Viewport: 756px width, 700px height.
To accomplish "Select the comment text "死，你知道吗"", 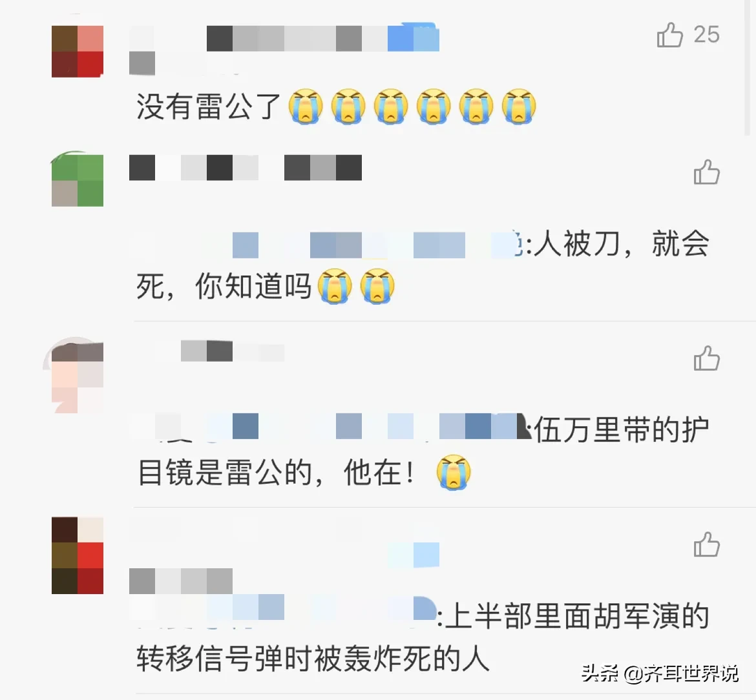I will point(224,286).
